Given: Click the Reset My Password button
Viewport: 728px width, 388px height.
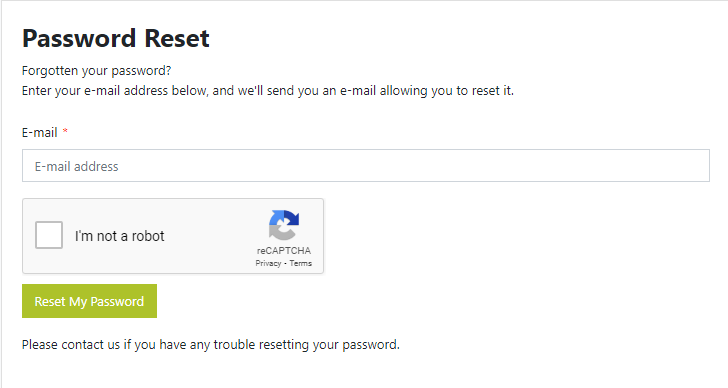Looking at the screenshot, I should 89,301.
